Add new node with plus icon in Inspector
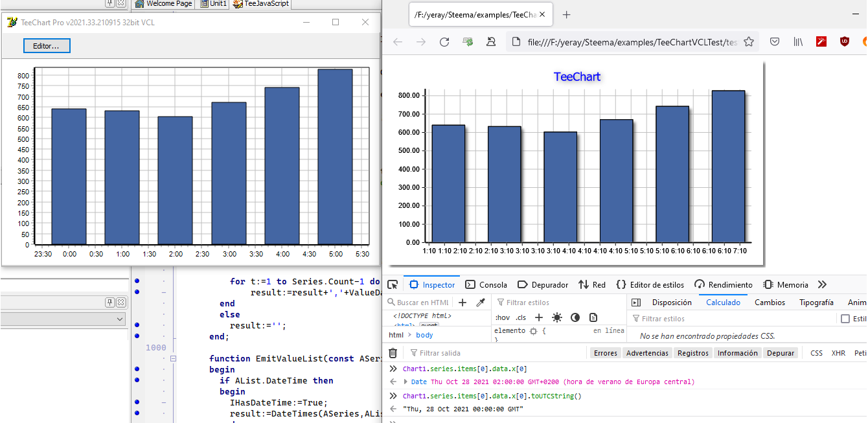The height and width of the screenshot is (423, 868). [x=463, y=303]
